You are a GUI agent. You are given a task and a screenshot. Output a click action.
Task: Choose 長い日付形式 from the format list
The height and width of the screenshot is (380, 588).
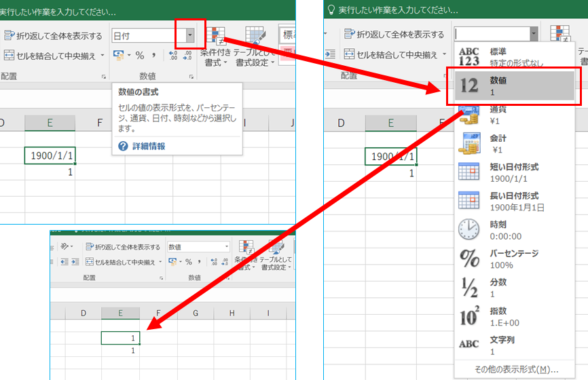pyautogui.click(x=514, y=201)
